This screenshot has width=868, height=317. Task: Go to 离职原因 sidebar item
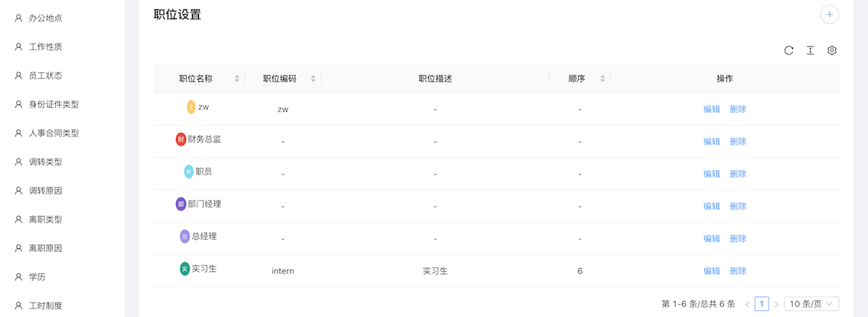[x=45, y=248]
